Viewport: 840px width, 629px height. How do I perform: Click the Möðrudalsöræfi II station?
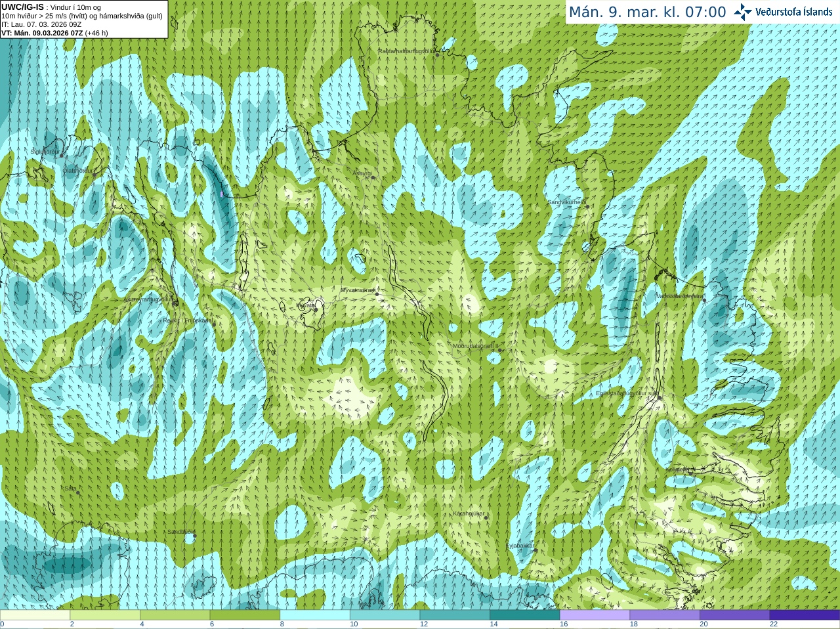tap(500, 350)
